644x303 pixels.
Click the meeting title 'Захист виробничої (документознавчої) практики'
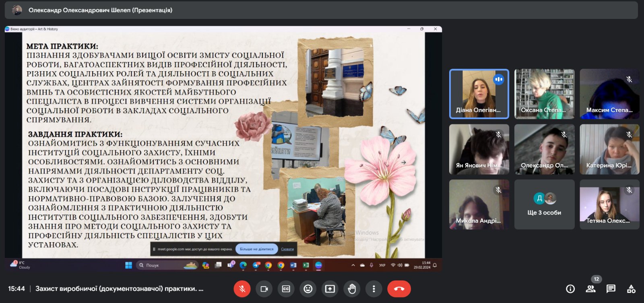[119, 289]
